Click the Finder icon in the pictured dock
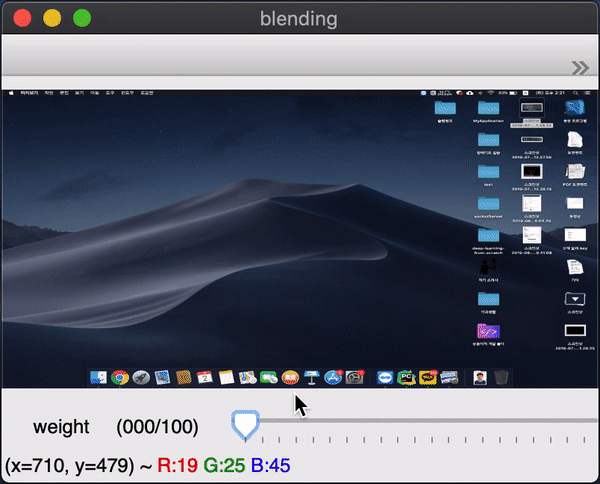Viewport: 600px width, 484px height. (98, 378)
